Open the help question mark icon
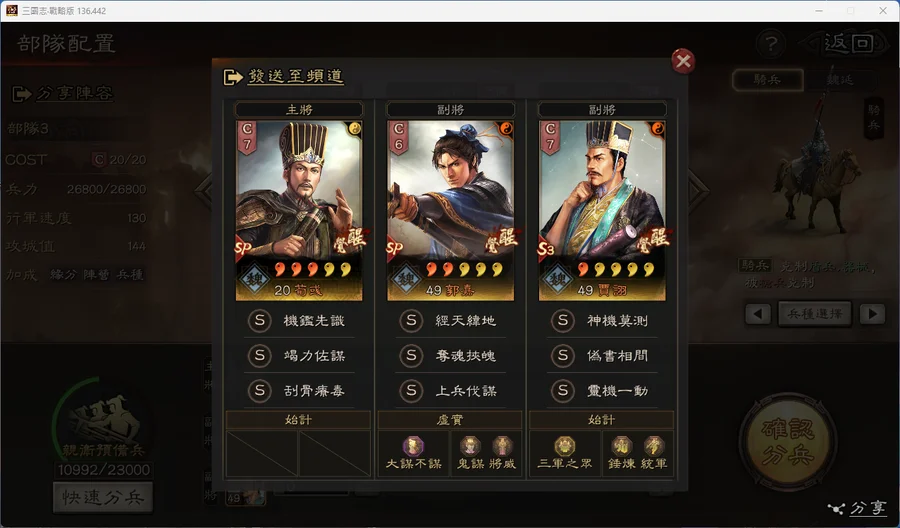The height and width of the screenshot is (528, 900). coord(771,44)
